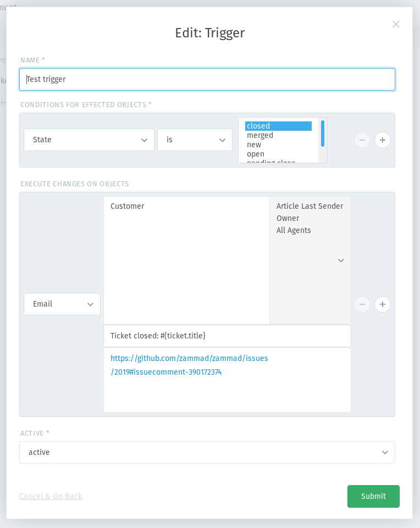Remove the Email action row
Screen dimensions: 420x528
click(x=362, y=304)
